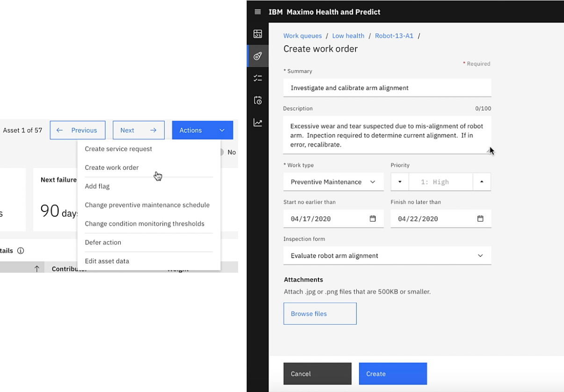This screenshot has width=564, height=392.
Task: Click the Start no earlier than date field
Action: (x=333, y=218)
